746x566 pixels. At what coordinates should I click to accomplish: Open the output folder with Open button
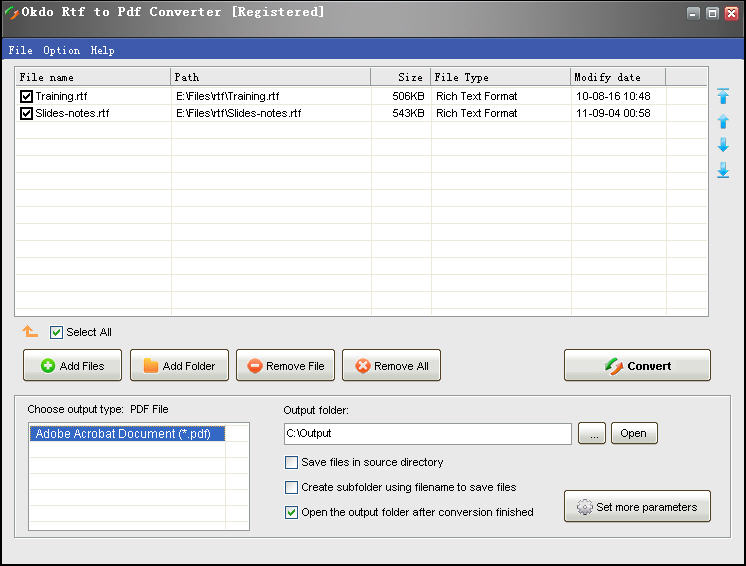pos(634,433)
